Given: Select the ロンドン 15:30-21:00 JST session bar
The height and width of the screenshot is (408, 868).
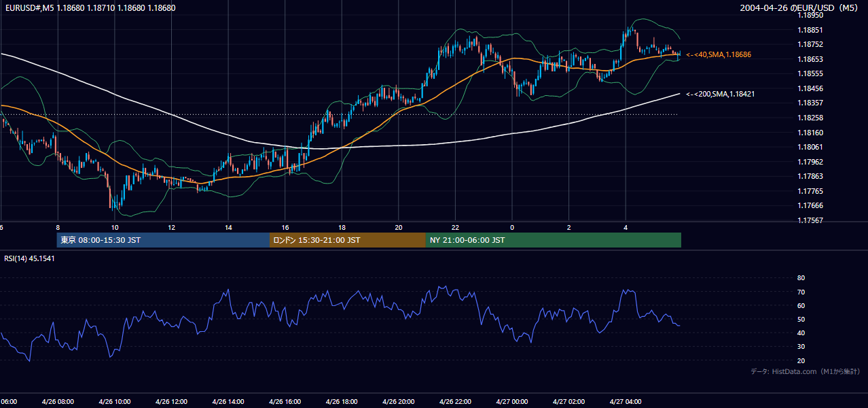Looking at the screenshot, I should [x=348, y=240].
